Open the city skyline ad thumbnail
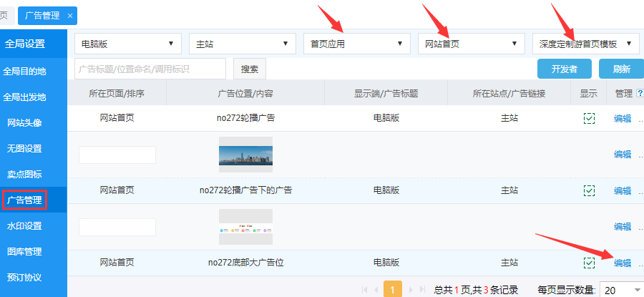Viewport: 644px width, 297px height. [x=245, y=155]
